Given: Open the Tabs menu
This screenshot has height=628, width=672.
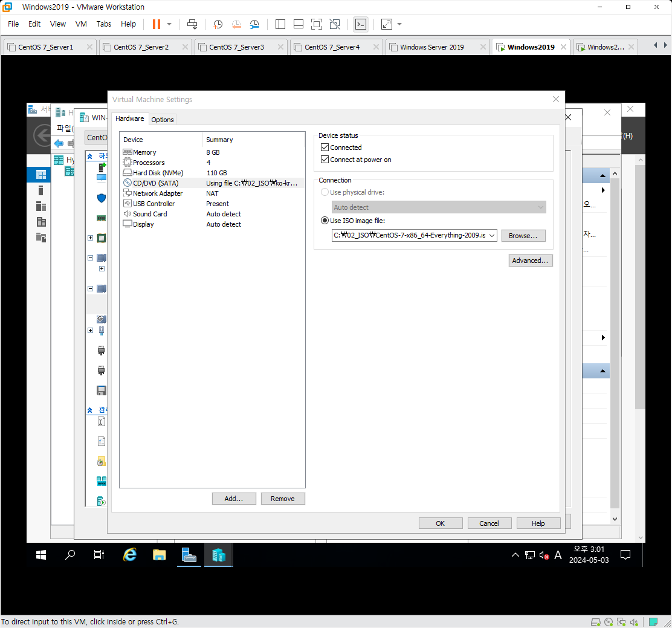Looking at the screenshot, I should tap(104, 24).
